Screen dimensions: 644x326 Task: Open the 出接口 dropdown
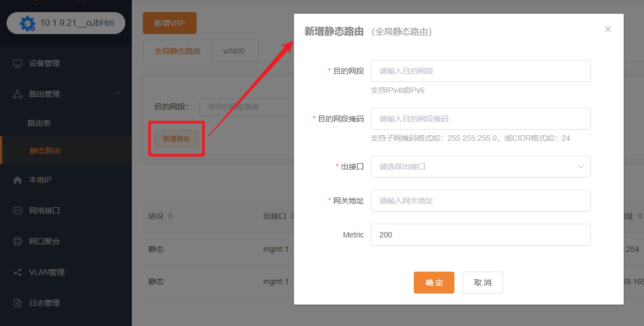pyautogui.click(x=480, y=167)
